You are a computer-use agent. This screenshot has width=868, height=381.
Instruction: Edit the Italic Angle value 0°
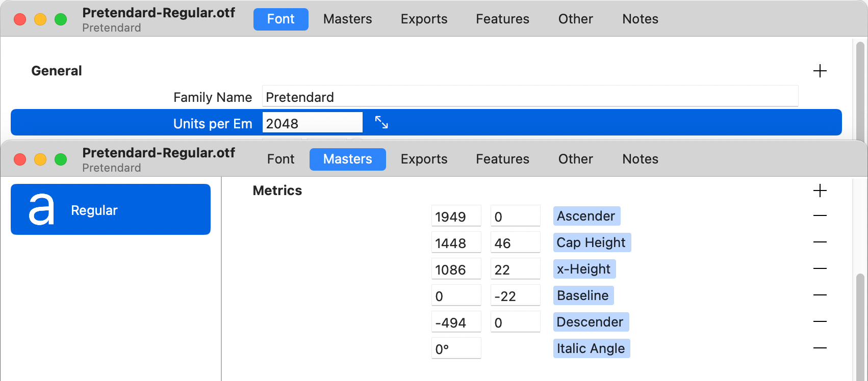click(456, 348)
